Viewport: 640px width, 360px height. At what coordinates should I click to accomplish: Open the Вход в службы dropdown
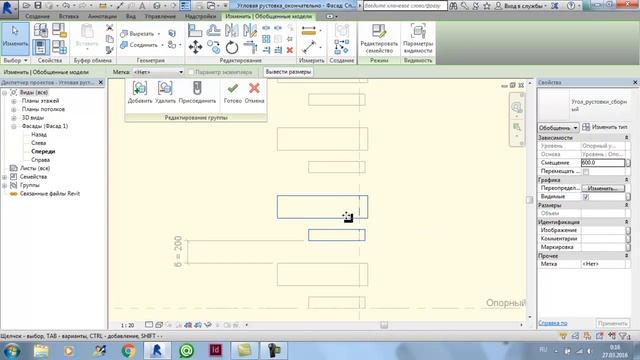coord(545,6)
